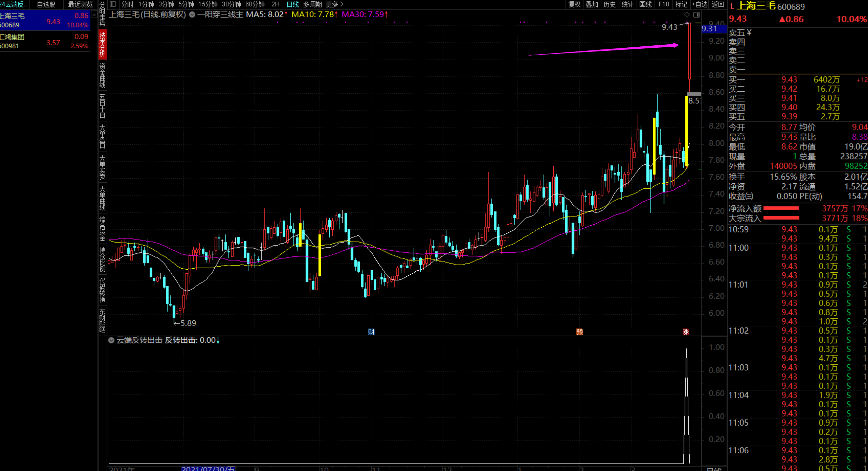This screenshot has height=471, width=868.
Task: Click the 复权 adjustment button
Action: pyautogui.click(x=574, y=4)
